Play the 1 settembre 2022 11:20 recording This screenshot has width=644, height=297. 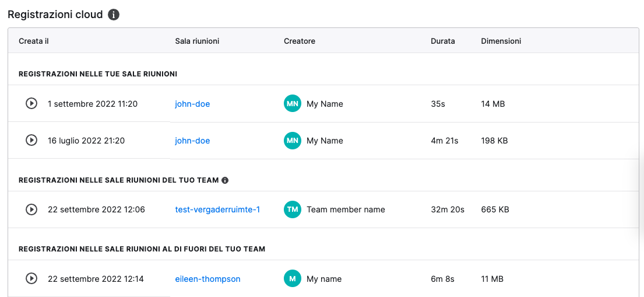tap(31, 104)
